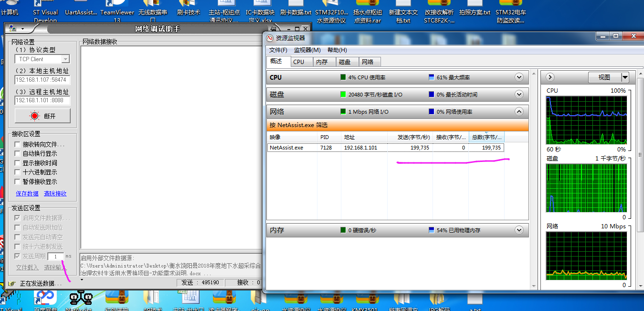
Task: Toggle 发送周期 checkbox
Action: point(18,256)
